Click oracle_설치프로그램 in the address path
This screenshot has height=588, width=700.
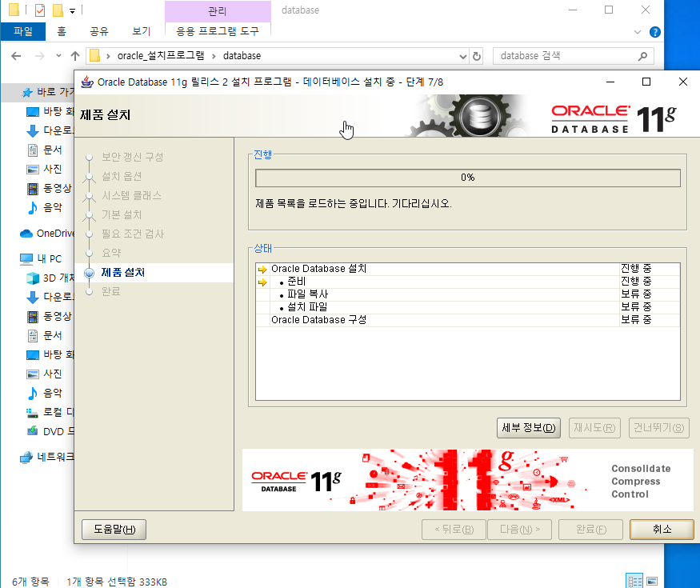point(161,56)
